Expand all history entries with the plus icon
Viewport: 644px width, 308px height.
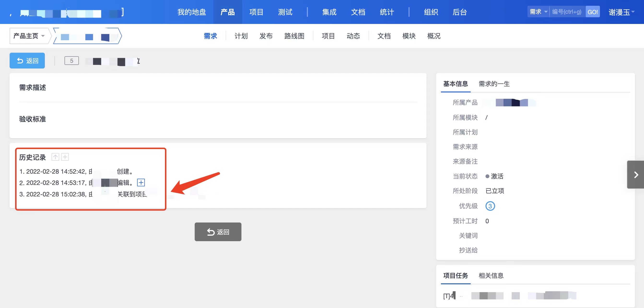(x=65, y=157)
